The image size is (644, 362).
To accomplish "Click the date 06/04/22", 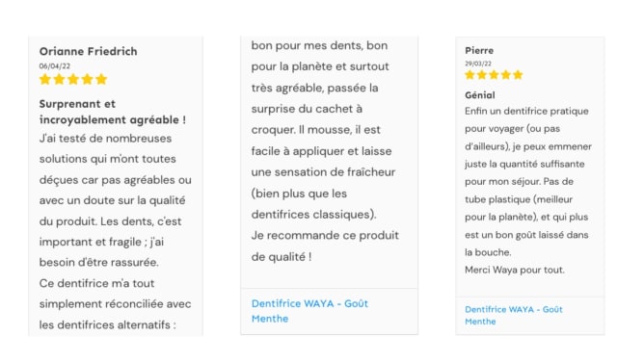I will coord(55,66).
